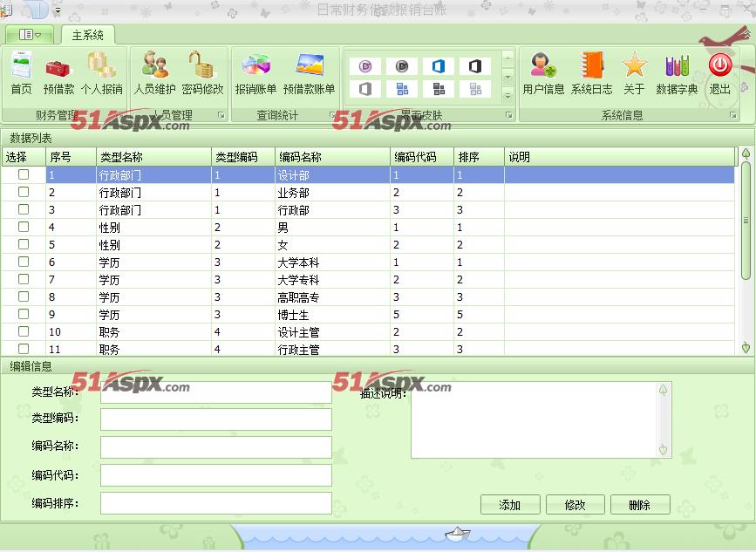Viewport: 756px width, 552px height.
Task: Tick checkbox for row 3 行政部
Action: 24,209
